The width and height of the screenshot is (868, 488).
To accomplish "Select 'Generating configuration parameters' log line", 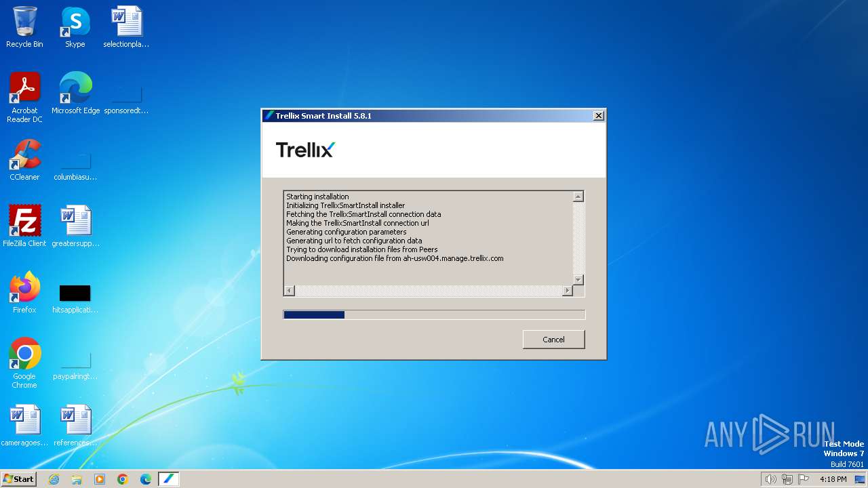I will coord(347,232).
